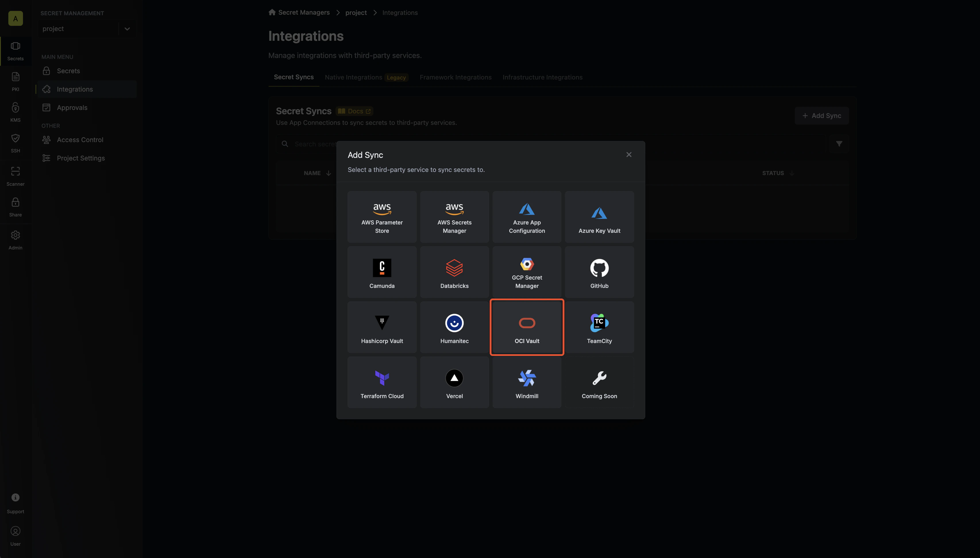Select the OCI Vault tile
This screenshot has width=980, height=558.
coord(527,327)
